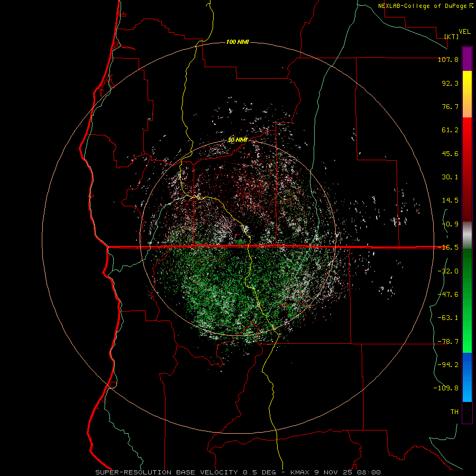Image resolution: width=476 pixels, height=476 pixels.
Task: Click the 61.2 scale value
Action: coord(450,130)
